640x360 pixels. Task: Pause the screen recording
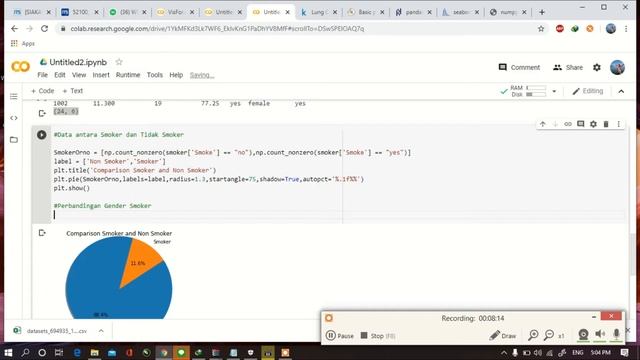tap(340, 336)
